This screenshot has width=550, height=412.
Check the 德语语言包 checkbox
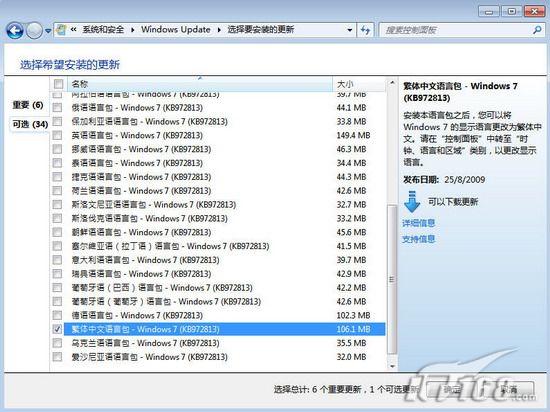pyautogui.click(x=57, y=315)
